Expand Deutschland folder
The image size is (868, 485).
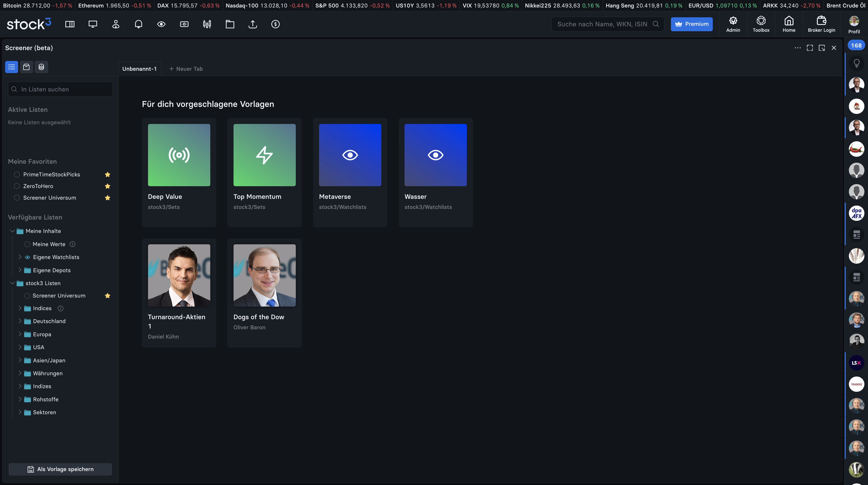point(20,321)
